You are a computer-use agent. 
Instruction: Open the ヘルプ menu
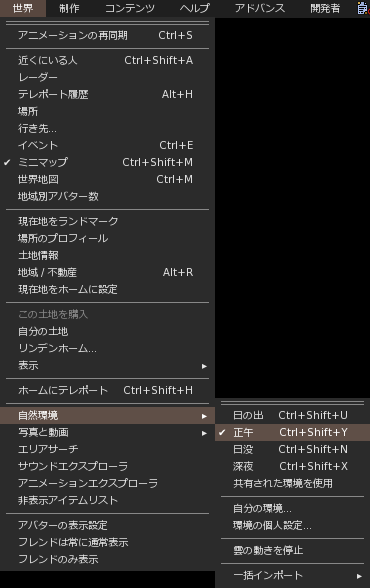195,8
